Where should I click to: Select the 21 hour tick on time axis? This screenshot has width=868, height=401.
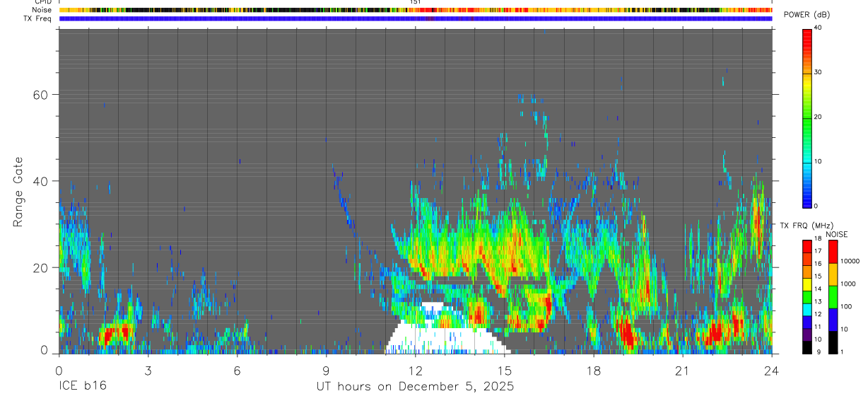(x=683, y=370)
